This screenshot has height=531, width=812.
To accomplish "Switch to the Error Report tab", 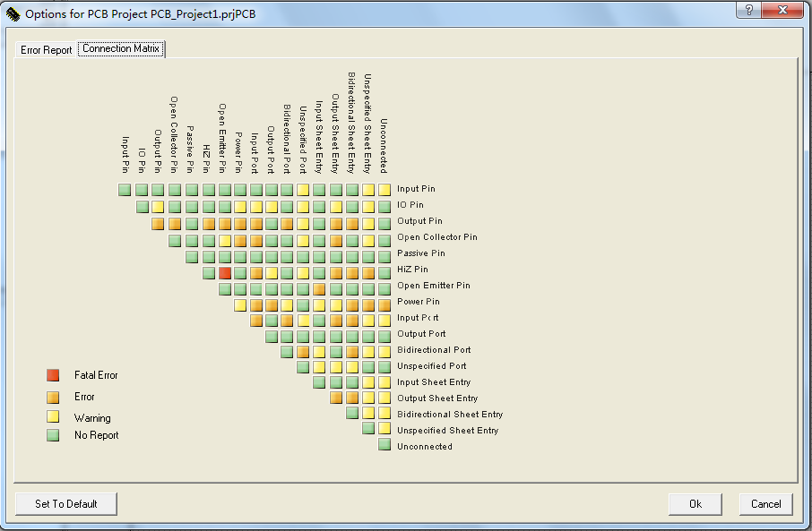I will tap(46, 50).
